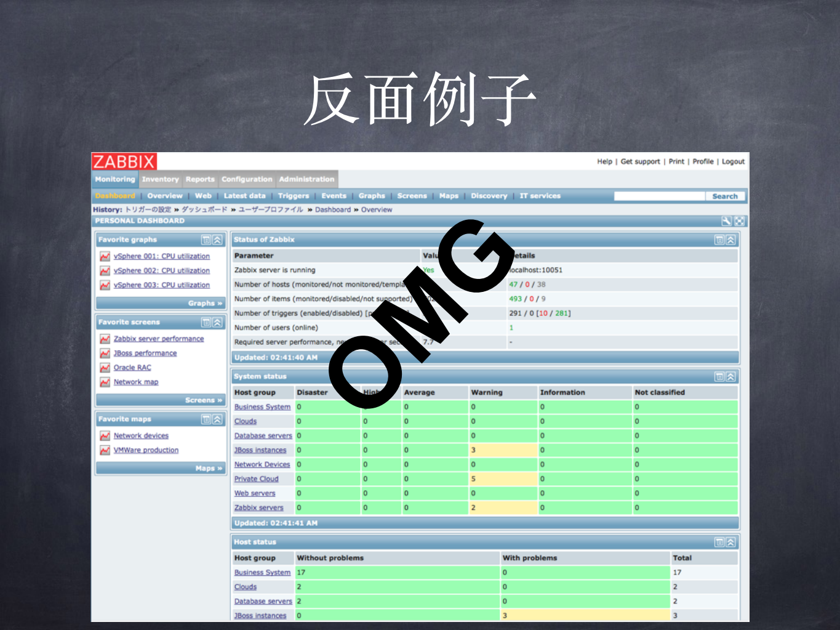Open the JBoss instances host group
840x630 pixels.
coord(260,450)
